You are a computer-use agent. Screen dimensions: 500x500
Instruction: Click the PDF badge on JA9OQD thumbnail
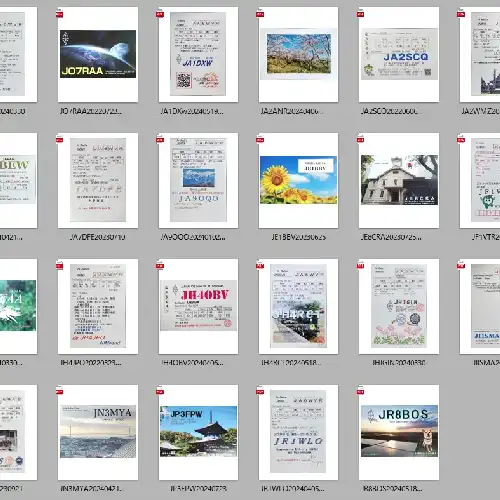point(160,140)
